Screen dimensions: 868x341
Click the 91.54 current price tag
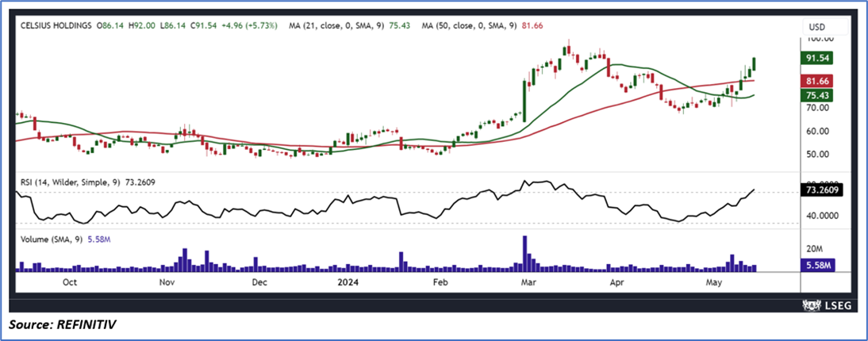(x=817, y=58)
